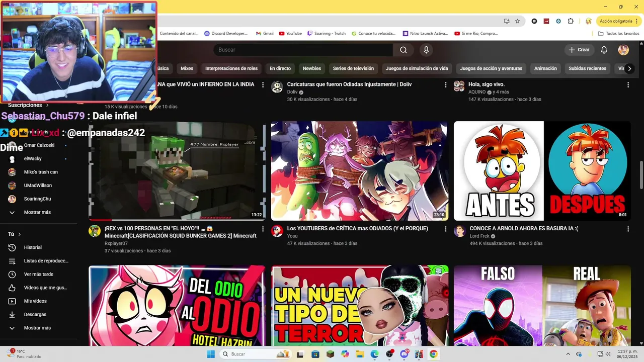Image resolution: width=644 pixels, height=362 pixels.
Task: Open Ver más tarde in sidebar
Action: (39, 274)
